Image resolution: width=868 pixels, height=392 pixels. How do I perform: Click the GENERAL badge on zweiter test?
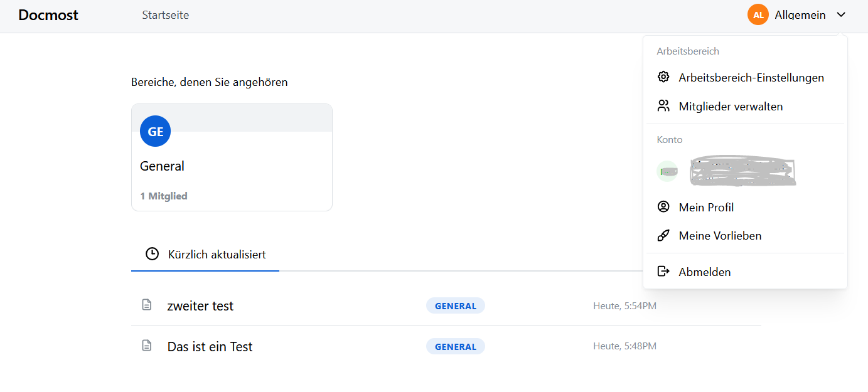(456, 306)
